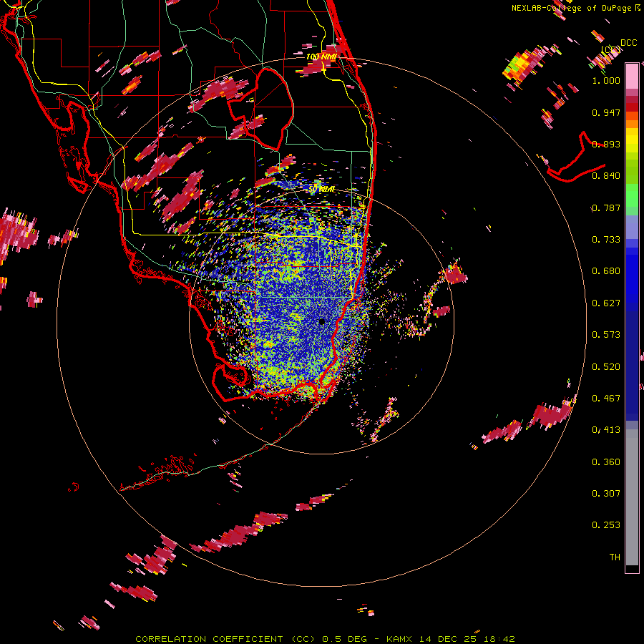Pick the pink segment atop the color bar
The height and width of the screenshot is (644, 644).
pos(632,77)
